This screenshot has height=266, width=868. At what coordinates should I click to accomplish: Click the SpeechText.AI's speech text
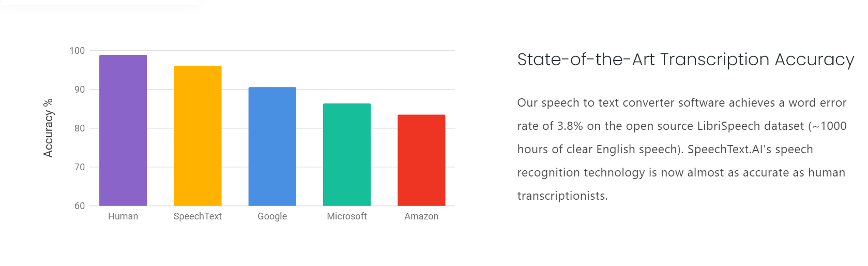pyautogui.click(x=750, y=150)
